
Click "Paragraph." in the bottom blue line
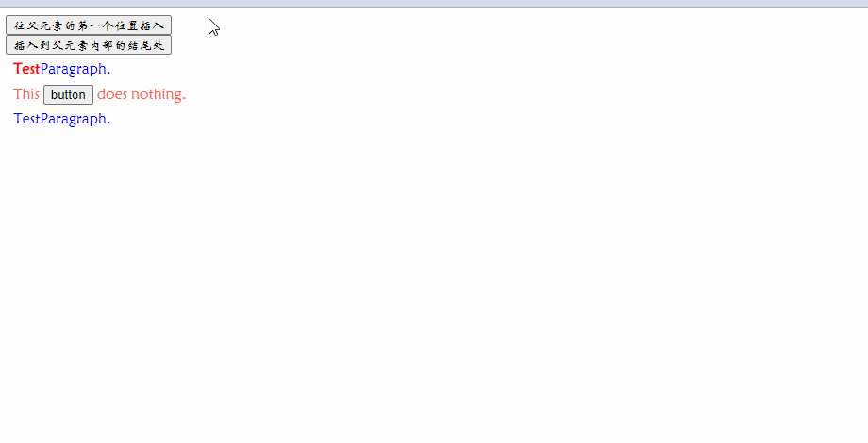[x=75, y=119]
